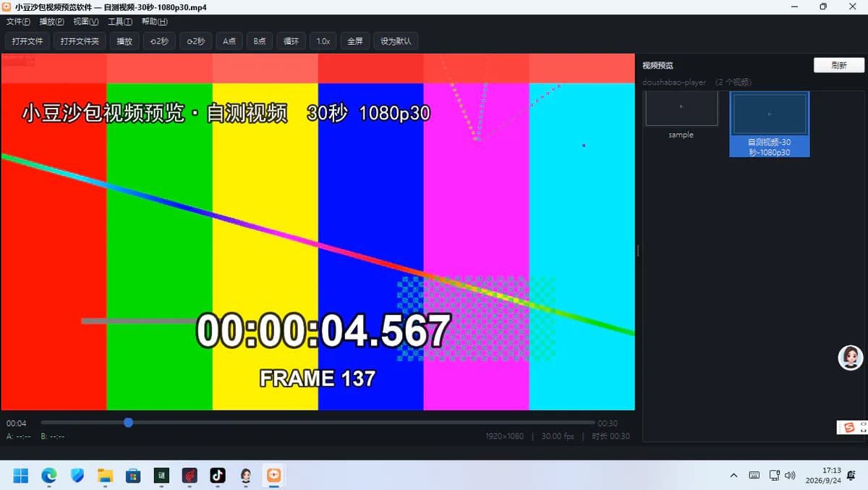The width and height of the screenshot is (868, 490).
Task: Click the 设为默认 button
Action: 396,41
